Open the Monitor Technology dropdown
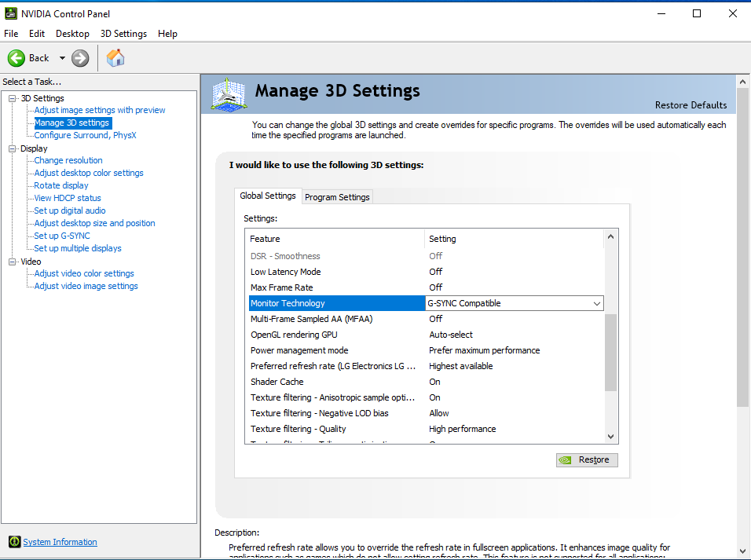Image resolution: width=751 pixels, height=560 pixels. tap(596, 303)
